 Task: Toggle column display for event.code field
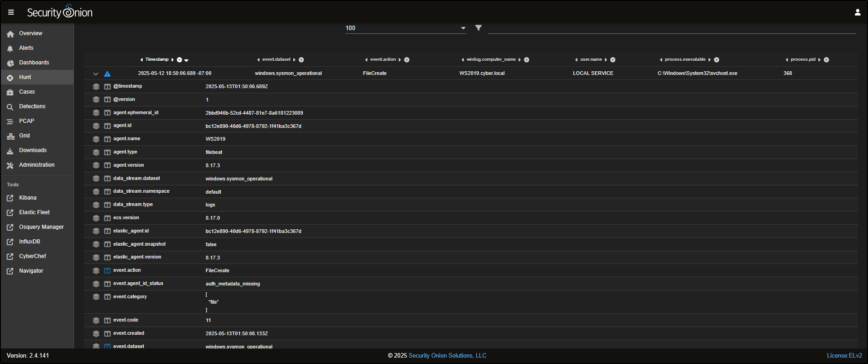(107, 321)
